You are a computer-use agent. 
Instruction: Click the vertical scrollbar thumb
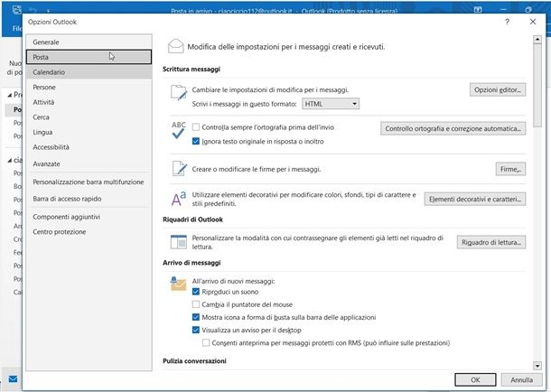tap(537, 85)
